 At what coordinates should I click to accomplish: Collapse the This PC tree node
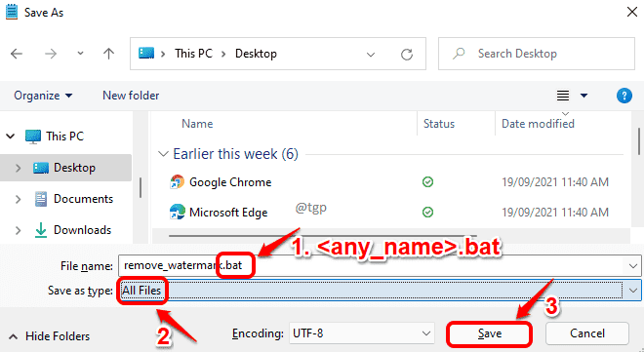[x=11, y=137]
